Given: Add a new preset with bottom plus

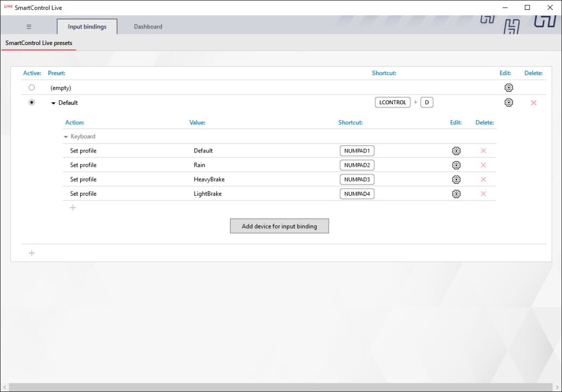Looking at the screenshot, I should (32, 253).
